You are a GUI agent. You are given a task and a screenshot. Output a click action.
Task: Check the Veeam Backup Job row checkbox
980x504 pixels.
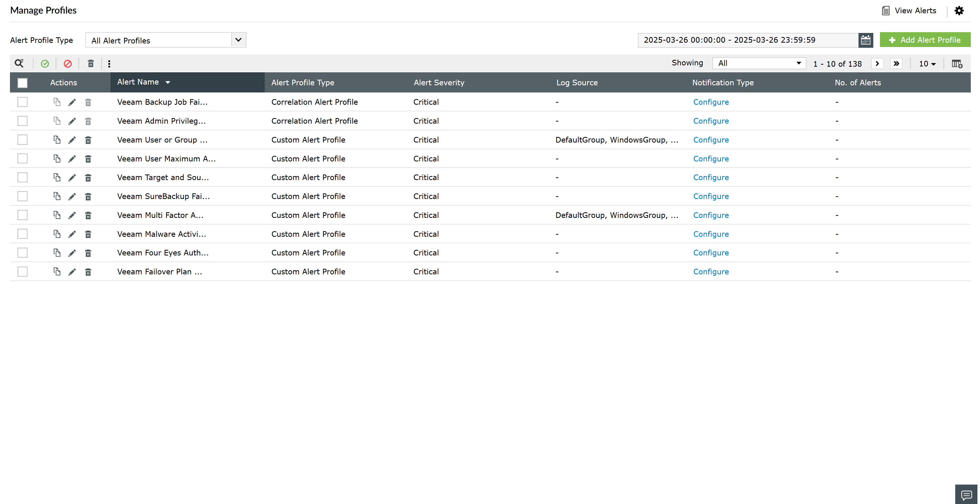(x=22, y=102)
